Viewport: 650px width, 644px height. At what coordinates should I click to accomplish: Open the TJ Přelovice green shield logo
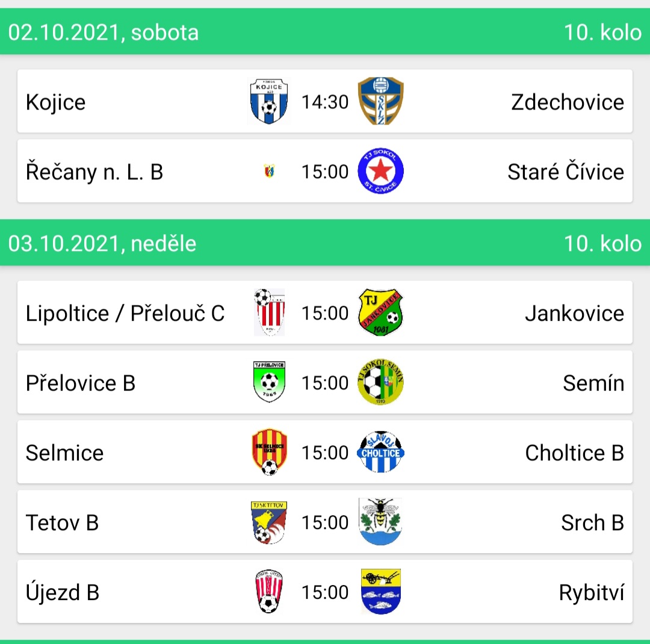[269, 382]
